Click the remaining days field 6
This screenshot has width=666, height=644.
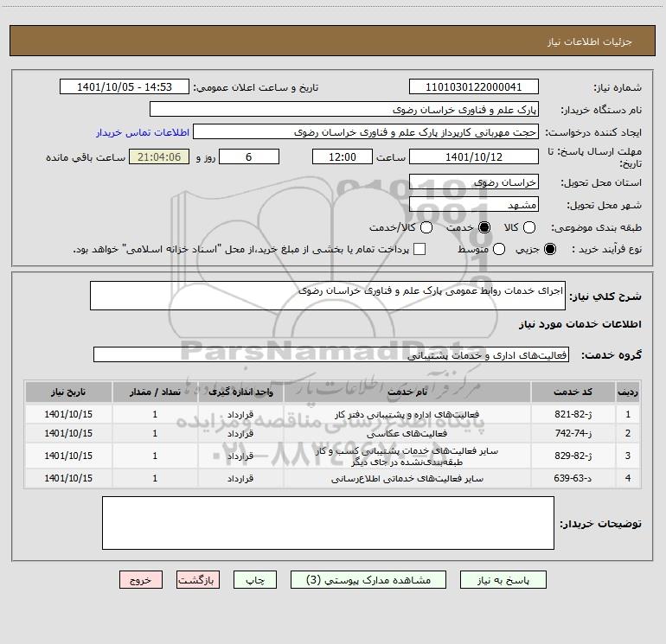[249, 156]
